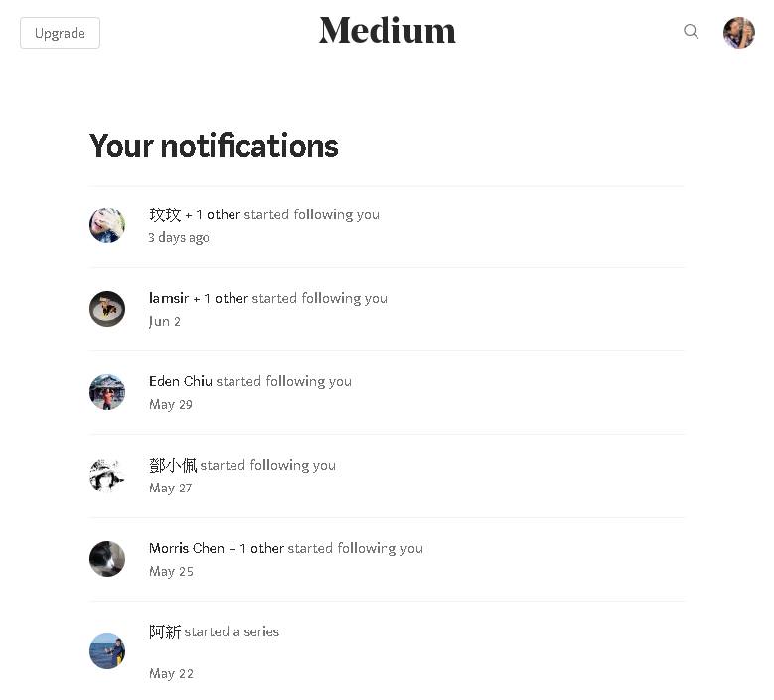Open the profile avatar menu
This screenshot has width=774, height=700.
[x=738, y=33]
